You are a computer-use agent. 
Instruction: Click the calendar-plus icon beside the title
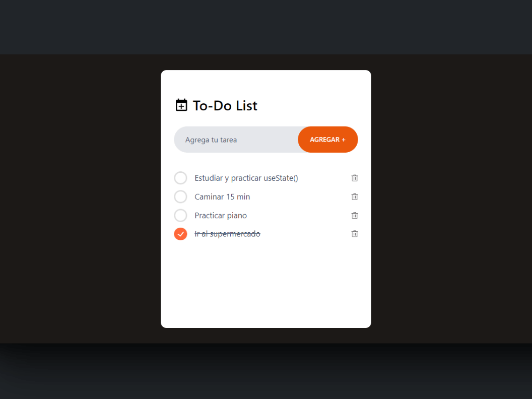click(x=181, y=105)
